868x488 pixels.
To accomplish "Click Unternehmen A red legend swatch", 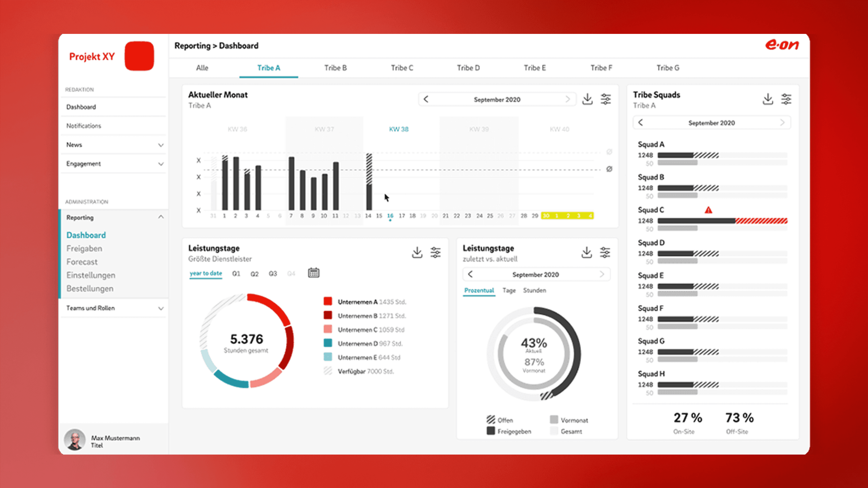I will click(x=328, y=301).
